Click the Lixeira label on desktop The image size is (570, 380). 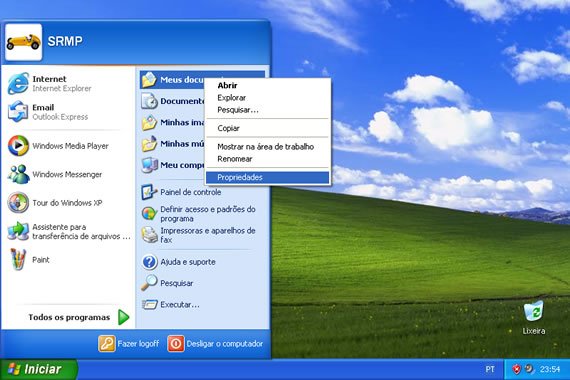click(534, 331)
